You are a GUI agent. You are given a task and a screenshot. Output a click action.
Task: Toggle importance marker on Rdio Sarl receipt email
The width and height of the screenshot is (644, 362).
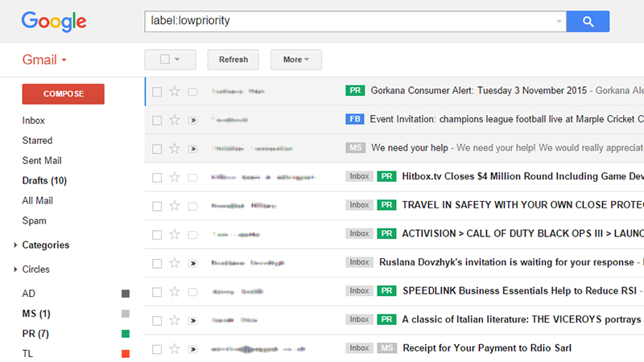click(192, 349)
